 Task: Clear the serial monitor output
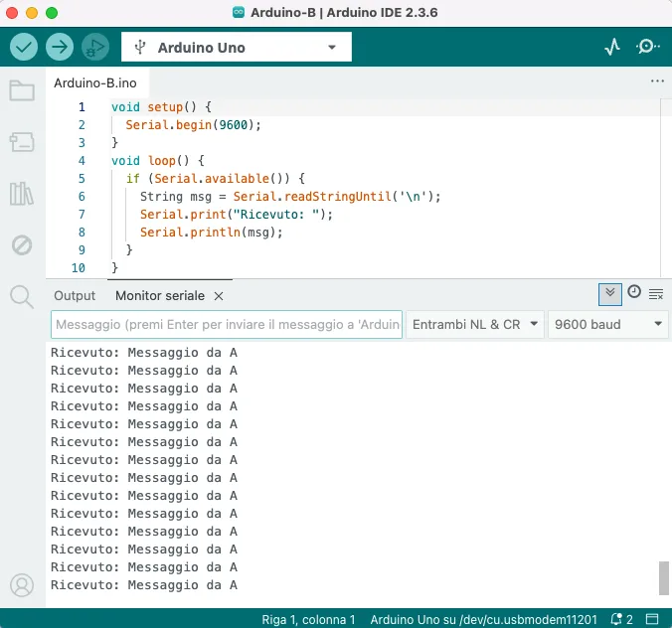[x=656, y=294]
